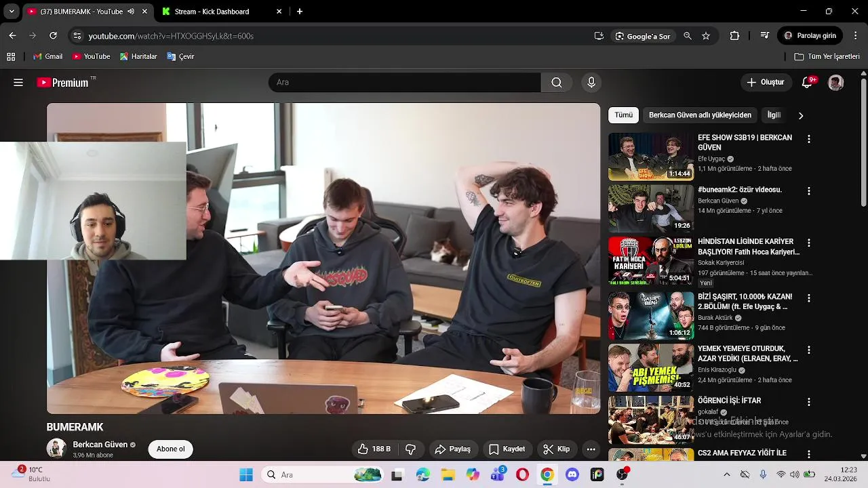Open EFE SHOW S3B19 video thumbnail
The image size is (868, 488).
click(651, 157)
